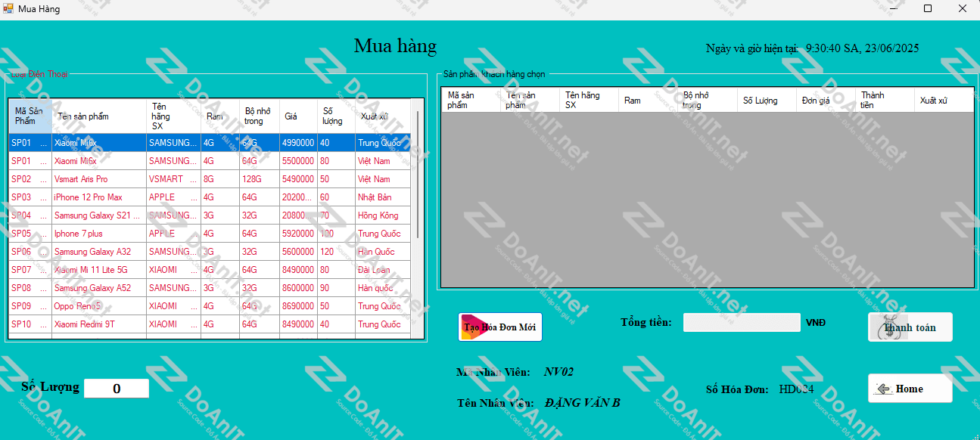The height and width of the screenshot is (440, 980).
Task: Click product code SP05
Action: pyautogui.click(x=30, y=234)
